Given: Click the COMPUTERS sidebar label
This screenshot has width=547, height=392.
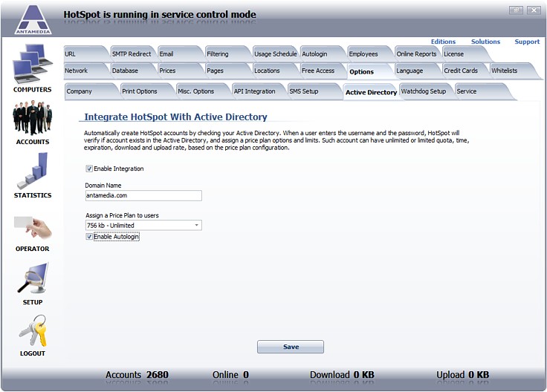Looking at the screenshot, I should click(33, 90).
